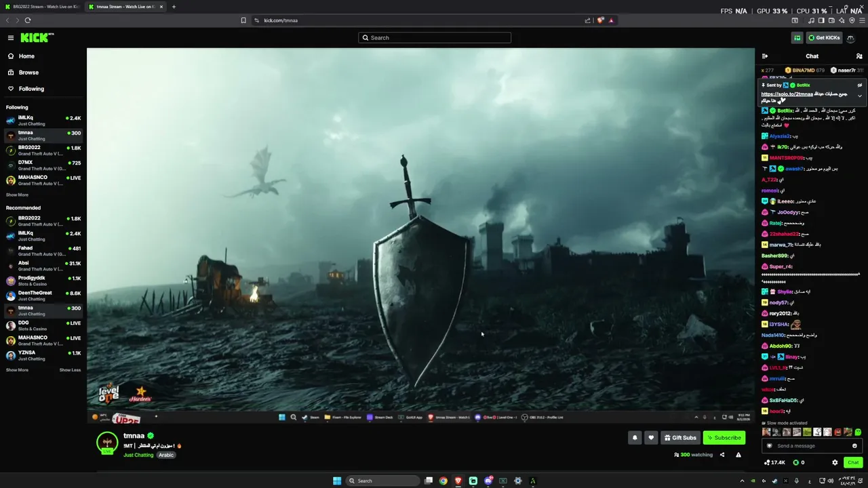Viewport: 868px width, 488px height.
Task: Open IMLKq channel in the Following list
Action: pyautogui.click(x=43, y=121)
